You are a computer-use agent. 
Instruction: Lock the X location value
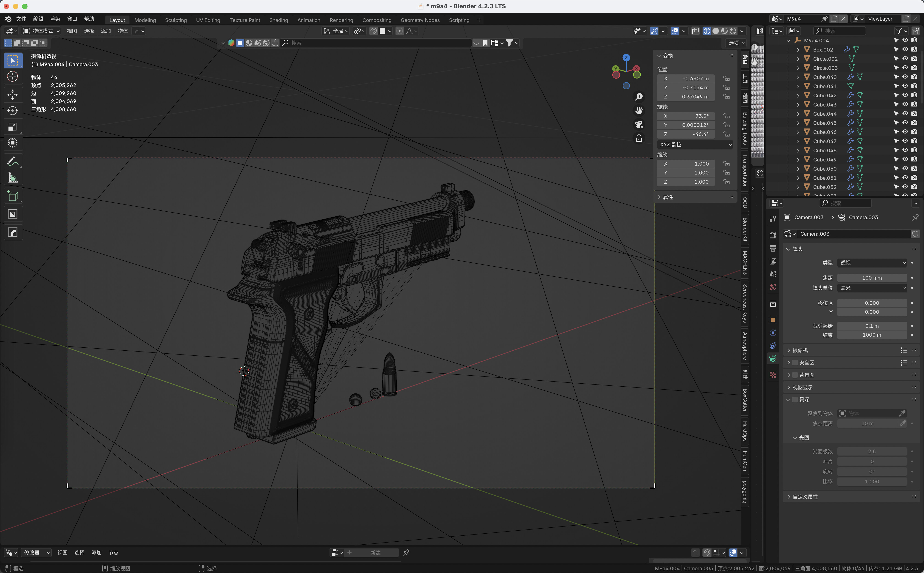[x=726, y=79]
